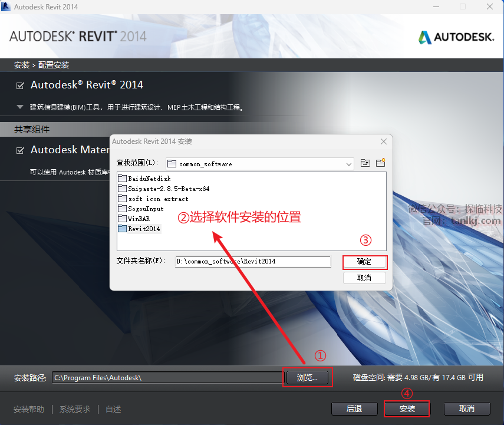This screenshot has height=425, width=504.
Task: Click the up-one-level folder icon
Action: pyautogui.click(x=365, y=163)
